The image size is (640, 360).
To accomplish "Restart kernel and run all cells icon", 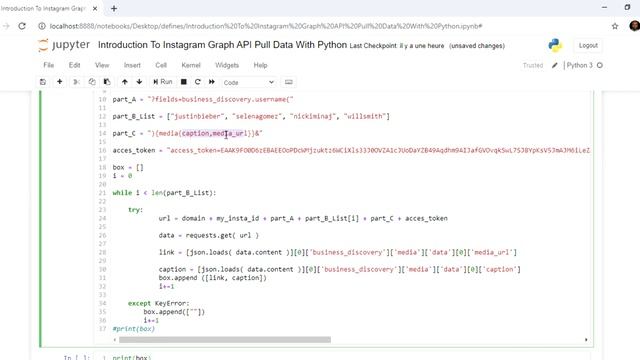I will [211, 82].
